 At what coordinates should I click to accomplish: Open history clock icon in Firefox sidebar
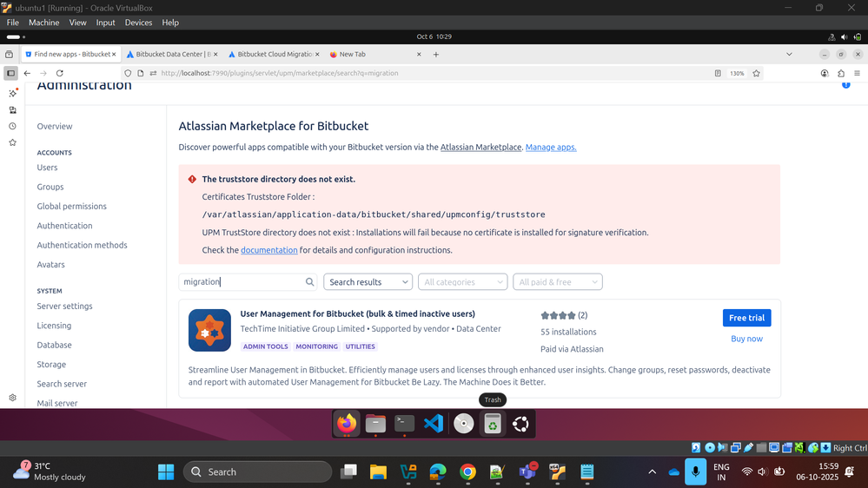[x=13, y=126]
